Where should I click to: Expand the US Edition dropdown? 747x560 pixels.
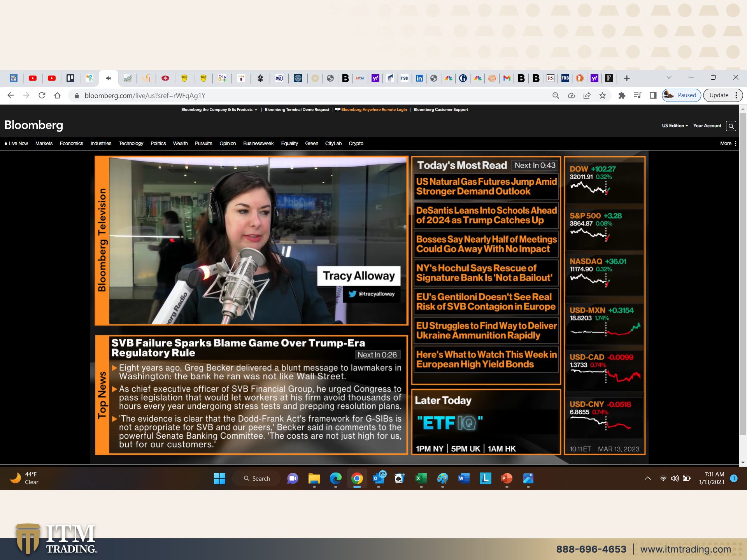coord(675,126)
